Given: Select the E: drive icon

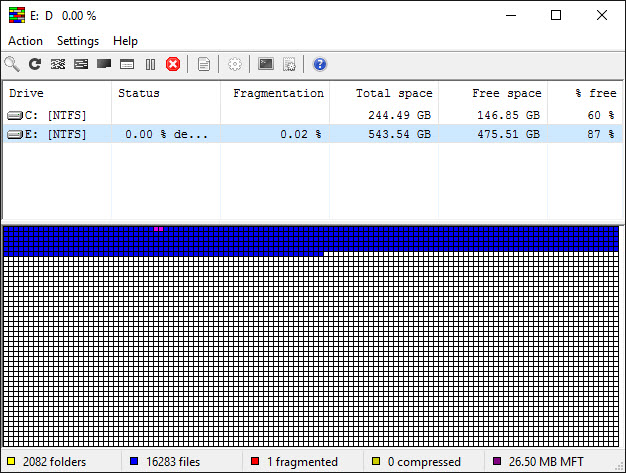Looking at the screenshot, I should point(15,134).
